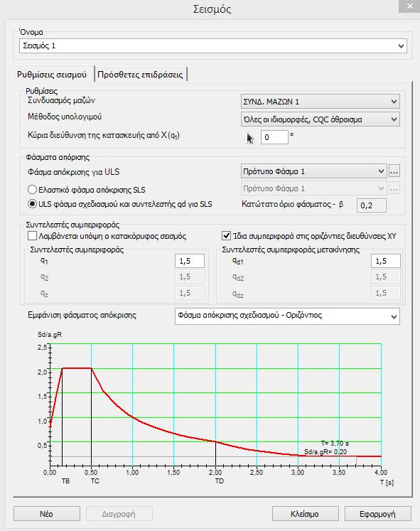Click the TD marker label on the chart

click(220, 481)
